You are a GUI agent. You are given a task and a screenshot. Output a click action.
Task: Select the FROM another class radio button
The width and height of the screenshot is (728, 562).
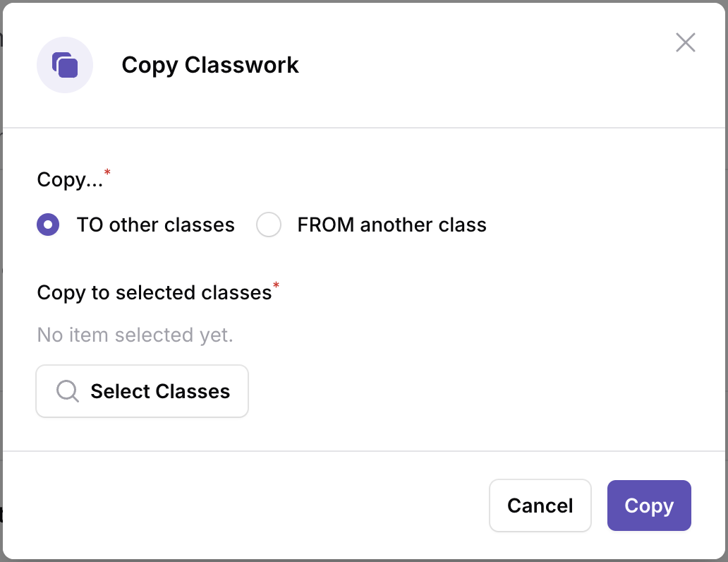tap(269, 225)
